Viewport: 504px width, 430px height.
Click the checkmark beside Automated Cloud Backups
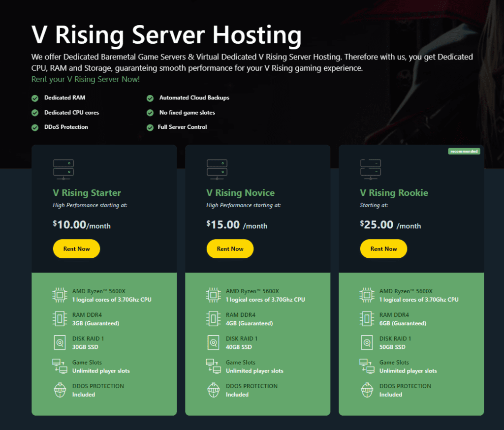[150, 98]
